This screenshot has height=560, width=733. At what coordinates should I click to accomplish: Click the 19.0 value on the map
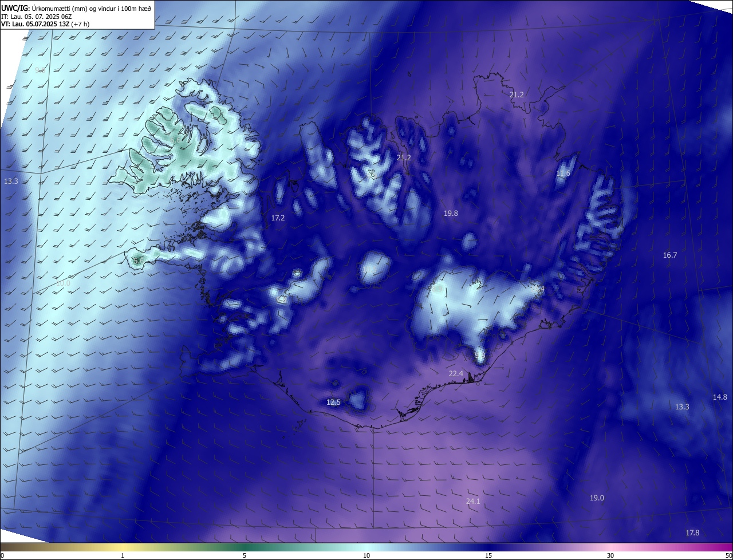[x=597, y=498]
